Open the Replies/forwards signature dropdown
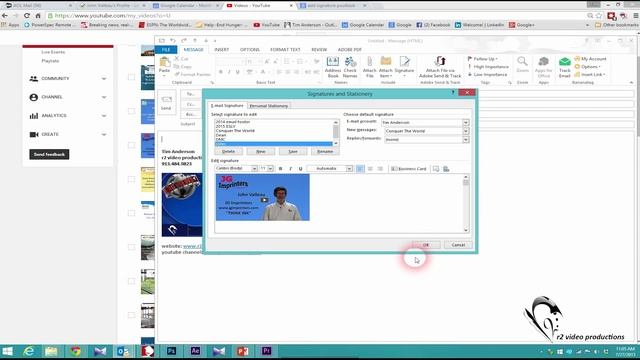 coord(466,140)
